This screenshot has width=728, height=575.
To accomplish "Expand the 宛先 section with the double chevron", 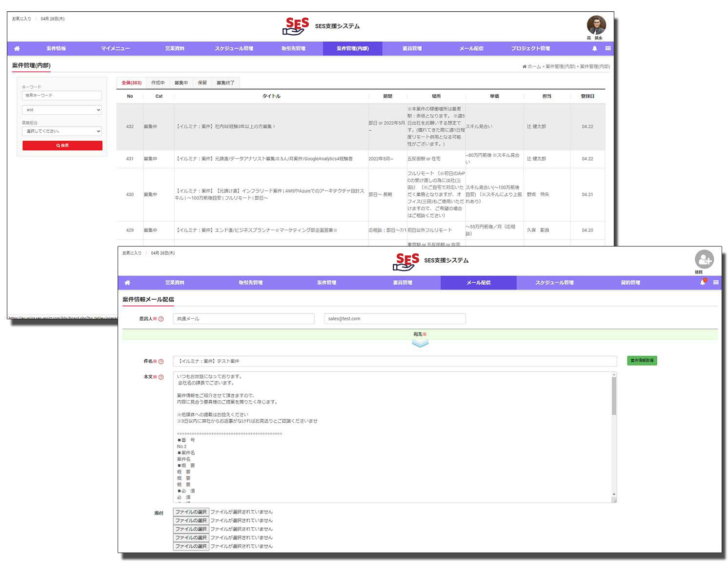I will click(420, 344).
